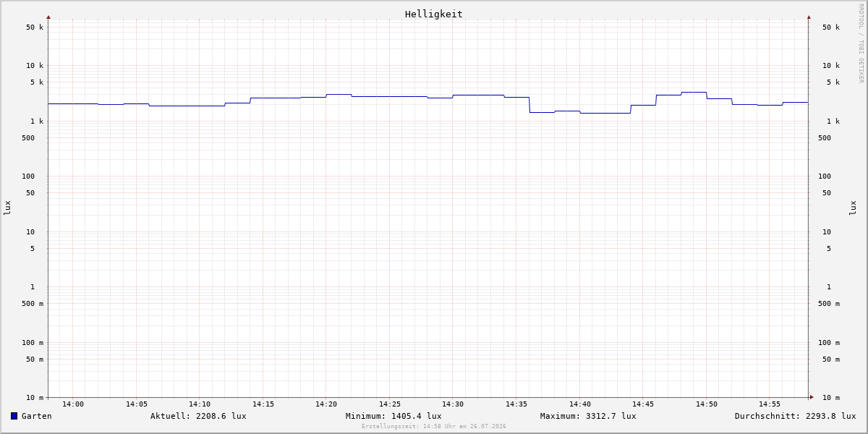Viewport: 868px width, 434px height.
Task: Click the red arrow atop right y-axis
Action: coord(809,17)
